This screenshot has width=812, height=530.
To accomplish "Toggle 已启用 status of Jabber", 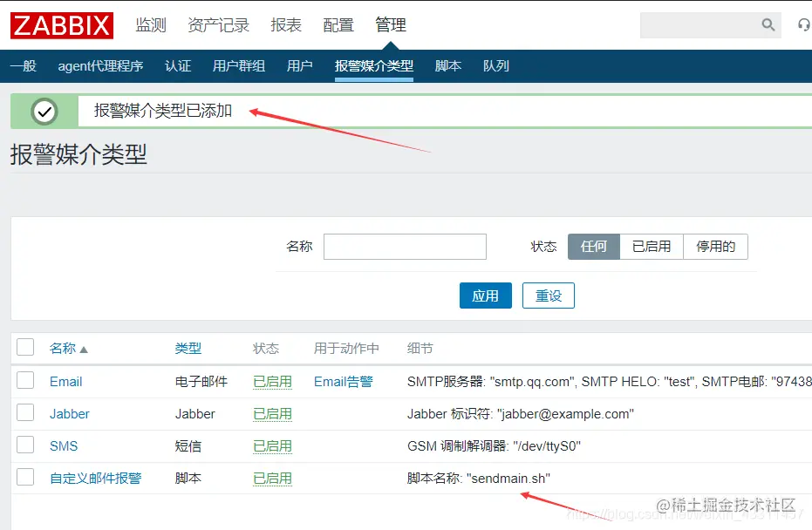I will tap(272, 413).
